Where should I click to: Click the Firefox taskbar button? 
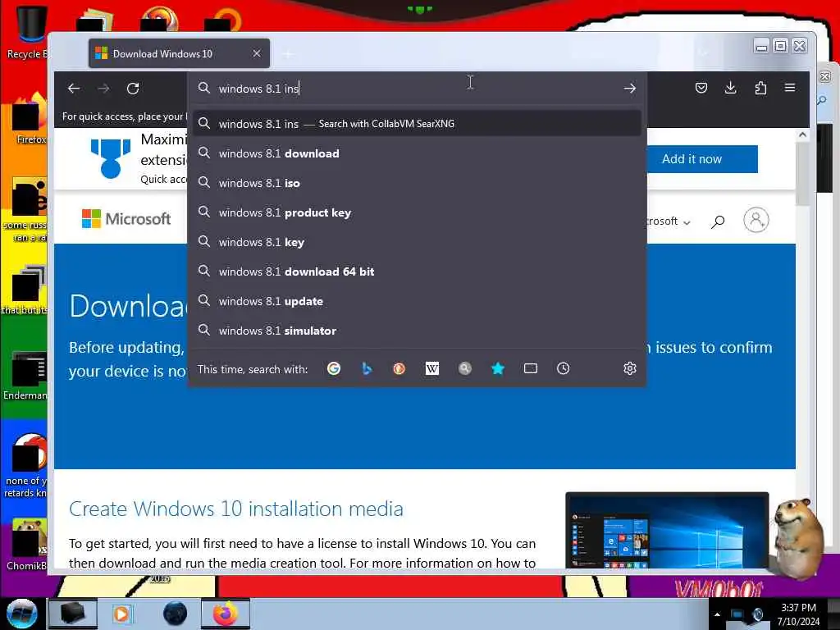click(226, 614)
